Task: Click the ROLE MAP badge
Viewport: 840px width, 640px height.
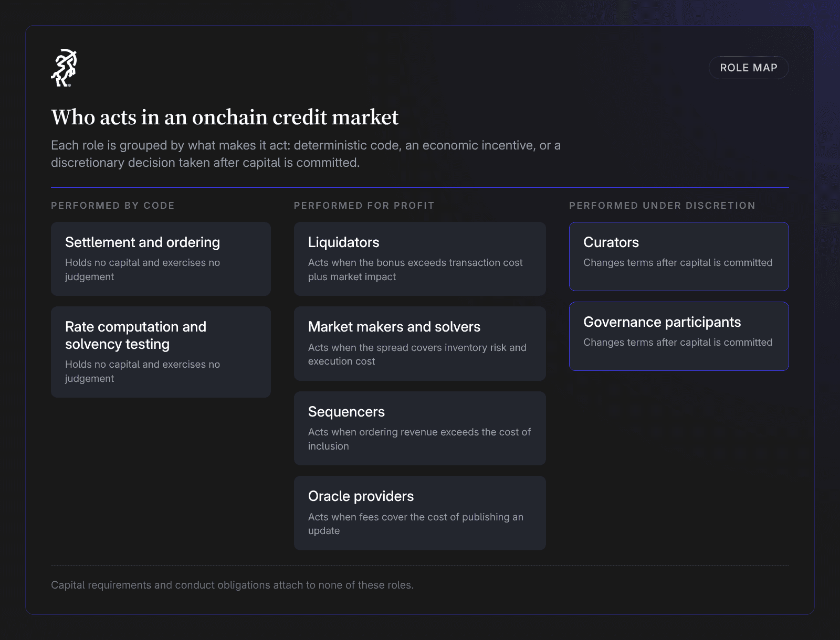Action: pyautogui.click(x=749, y=68)
